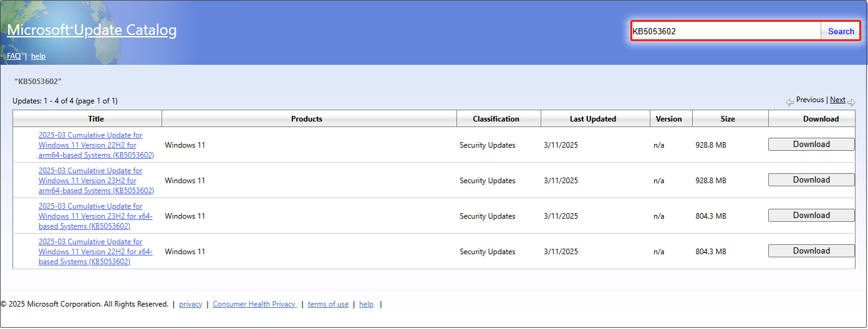Sort by the Version column header

coord(670,118)
